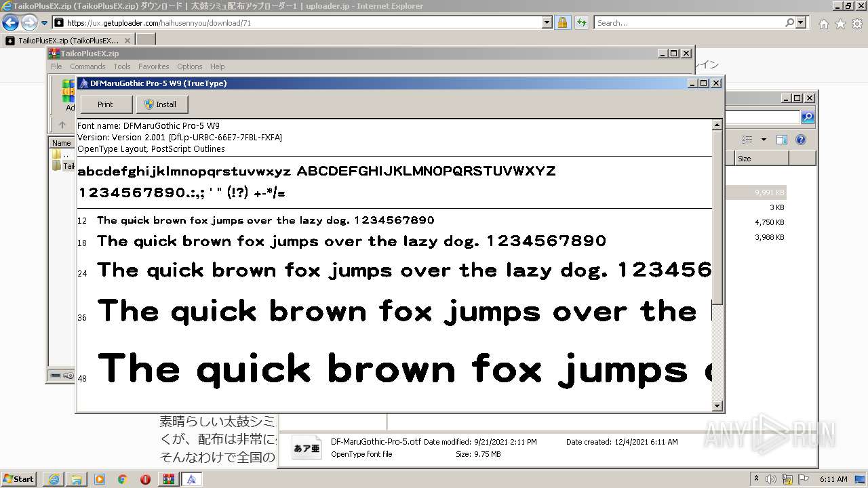Open Options menu in WinRAR

(190, 66)
